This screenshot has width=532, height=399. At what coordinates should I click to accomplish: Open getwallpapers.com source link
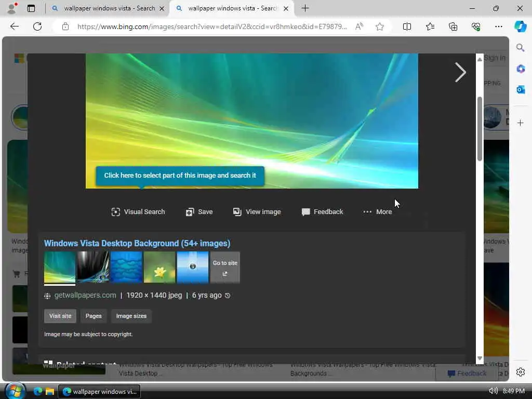click(85, 295)
